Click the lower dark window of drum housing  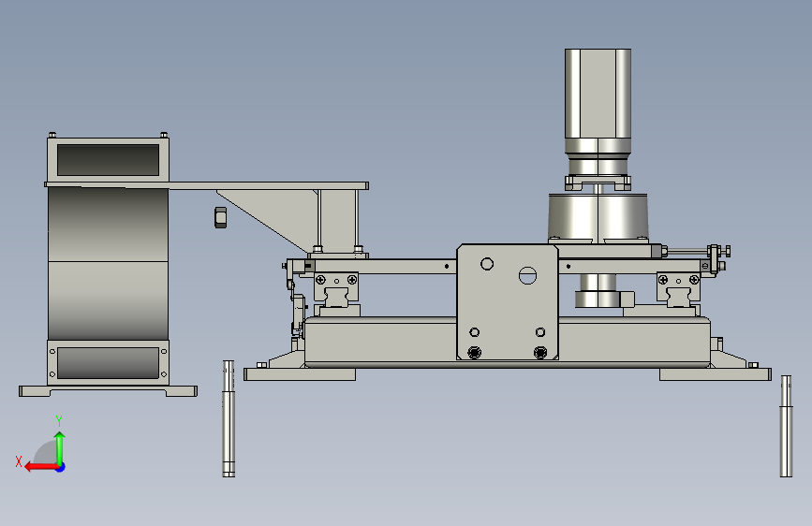coord(109,363)
